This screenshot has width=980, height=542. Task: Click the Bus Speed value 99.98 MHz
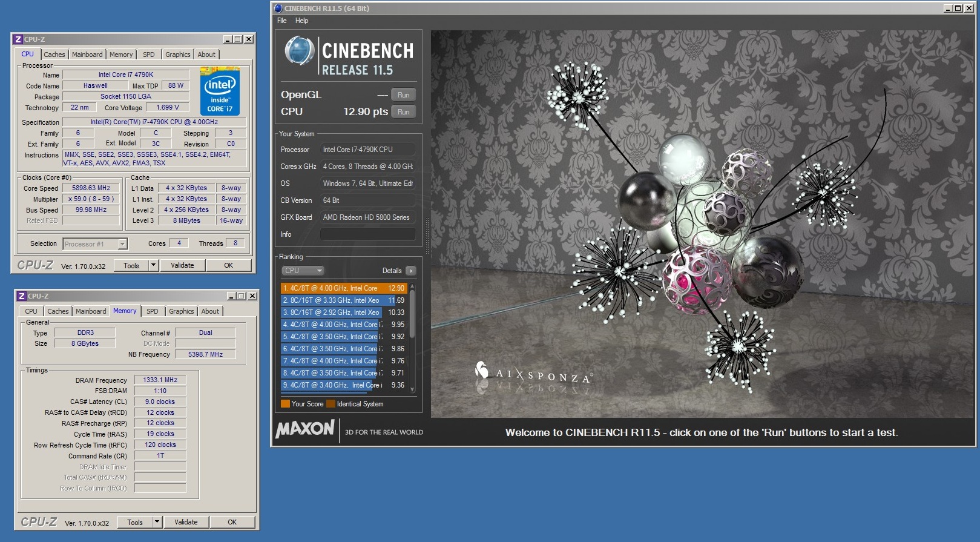click(91, 210)
